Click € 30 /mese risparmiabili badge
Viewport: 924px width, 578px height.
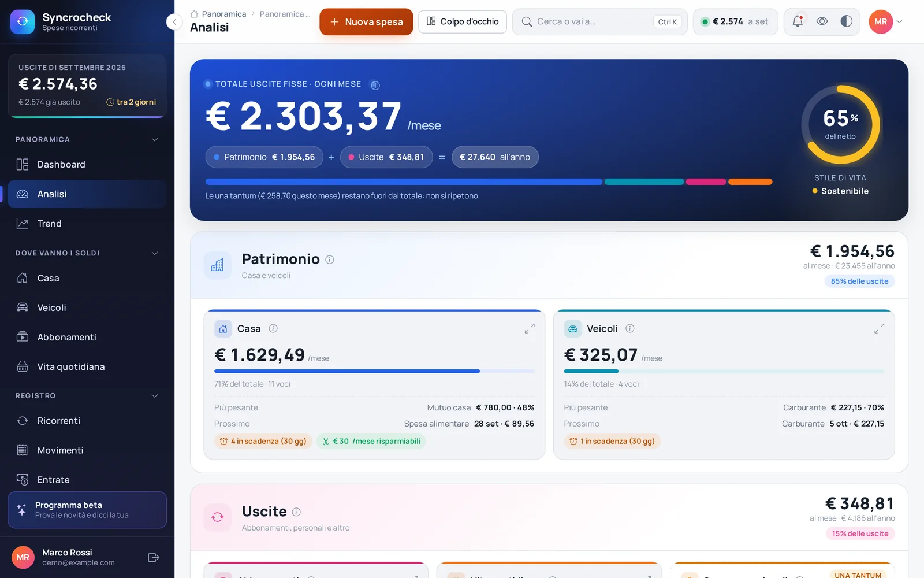tap(371, 442)
